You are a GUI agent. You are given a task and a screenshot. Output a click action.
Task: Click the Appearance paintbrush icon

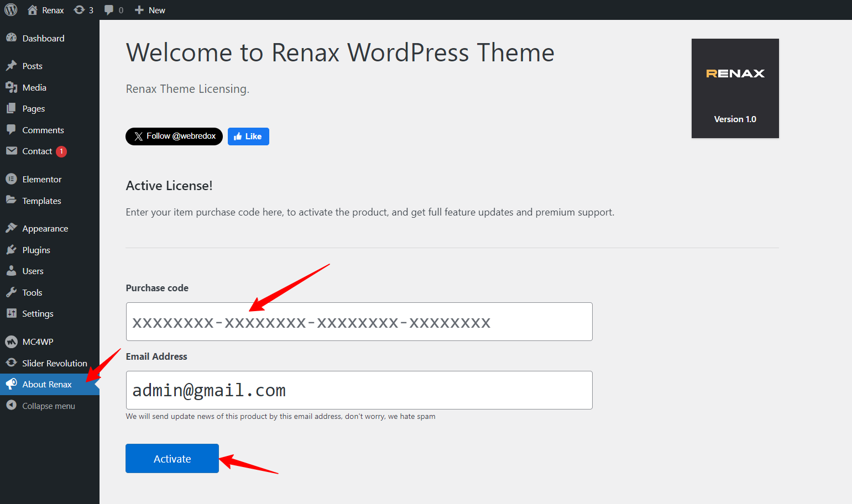[11, 228]
